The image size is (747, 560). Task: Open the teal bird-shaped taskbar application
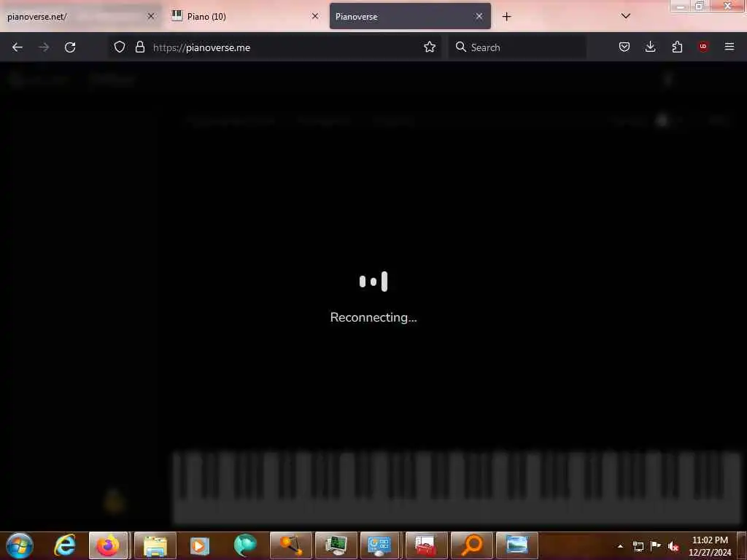tap(245, 545)
